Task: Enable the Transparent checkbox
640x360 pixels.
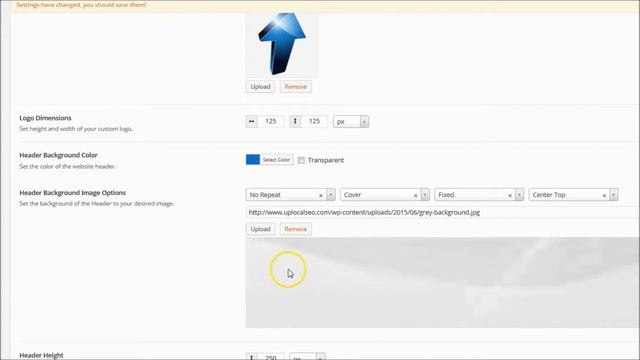Action: point(301,160)
